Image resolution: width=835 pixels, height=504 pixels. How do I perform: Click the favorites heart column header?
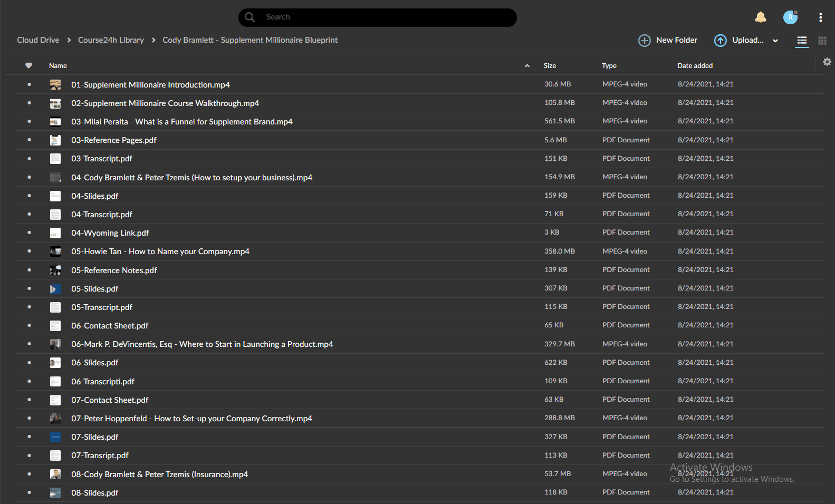[28, 65]
